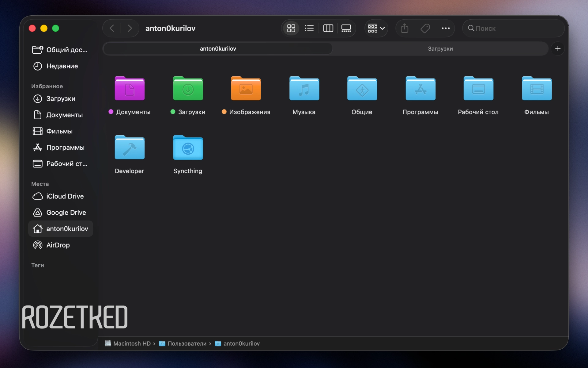
Task: Select the Developer folder icon
Action: tap(130, 148)
